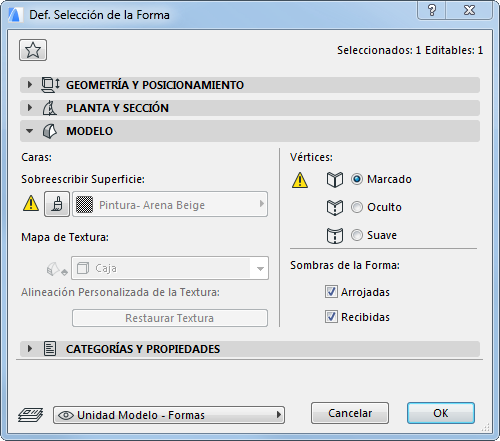Open Favorites with the star button
Screen dimensions: 500x441
[x=33, y=50]
